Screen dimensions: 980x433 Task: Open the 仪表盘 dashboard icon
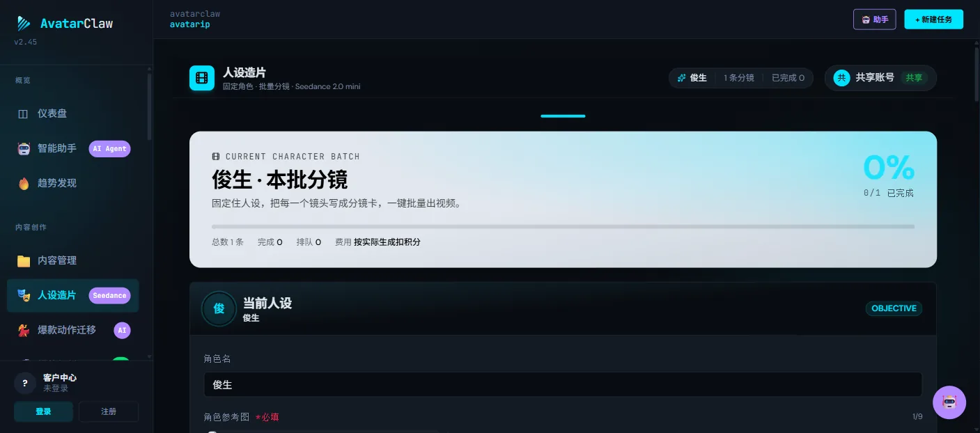pyautogui.click(x=24, y=113)
